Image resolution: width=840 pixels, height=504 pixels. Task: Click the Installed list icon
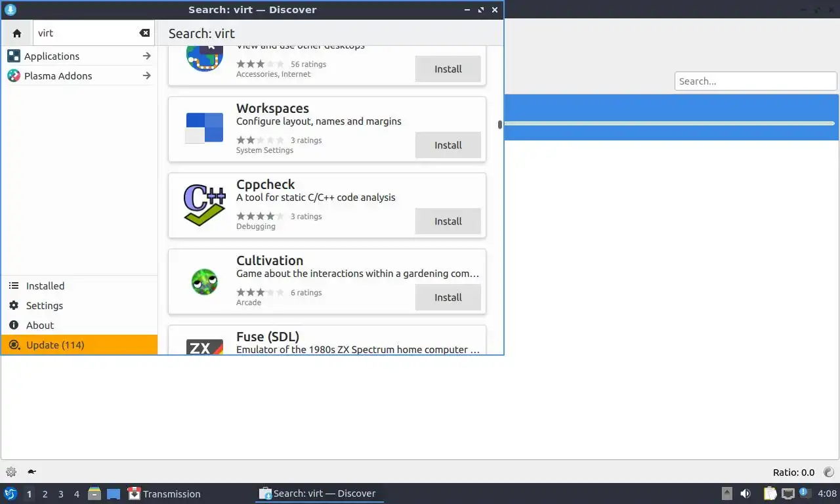14,286
